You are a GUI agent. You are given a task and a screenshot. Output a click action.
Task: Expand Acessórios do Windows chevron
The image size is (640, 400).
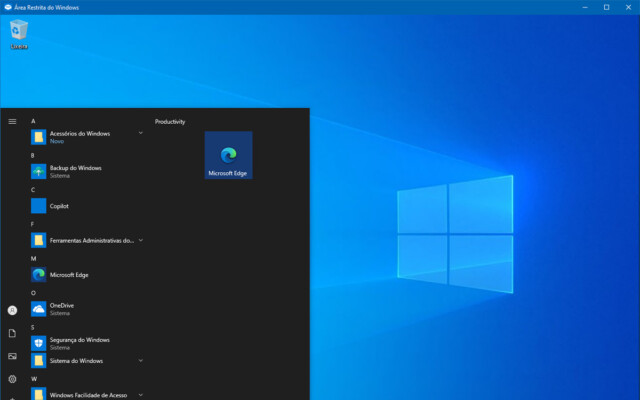[x=141, y=133]
